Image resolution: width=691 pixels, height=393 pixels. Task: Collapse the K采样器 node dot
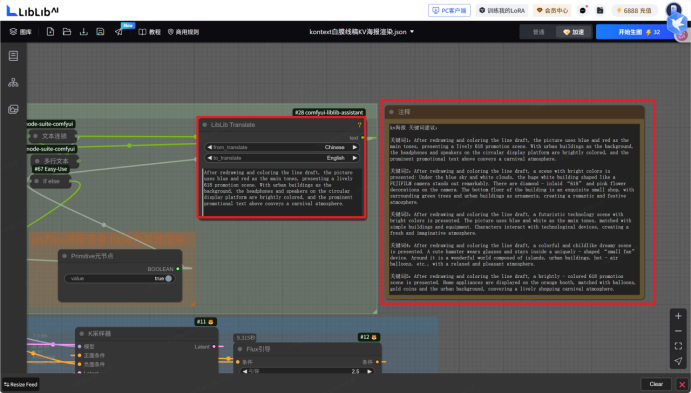coord(82,334)
